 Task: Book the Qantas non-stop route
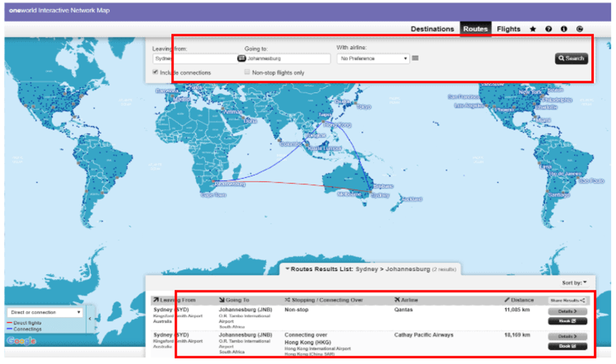point(567,321)
